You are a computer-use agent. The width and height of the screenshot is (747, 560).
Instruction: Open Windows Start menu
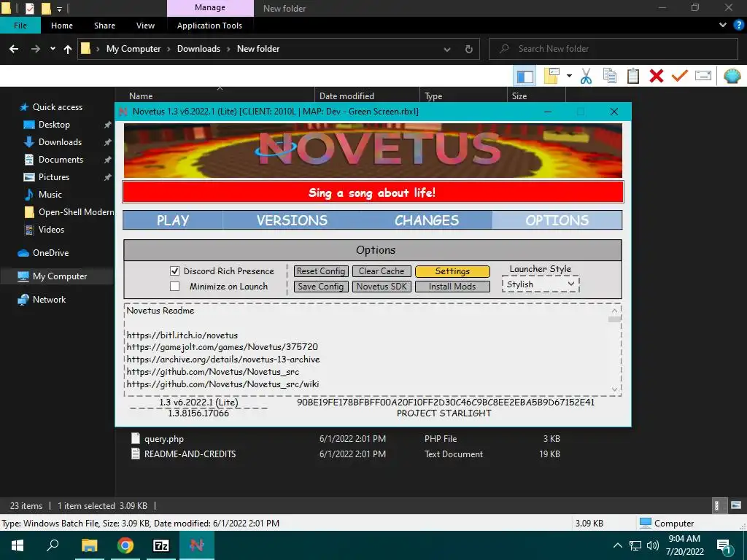18,545
